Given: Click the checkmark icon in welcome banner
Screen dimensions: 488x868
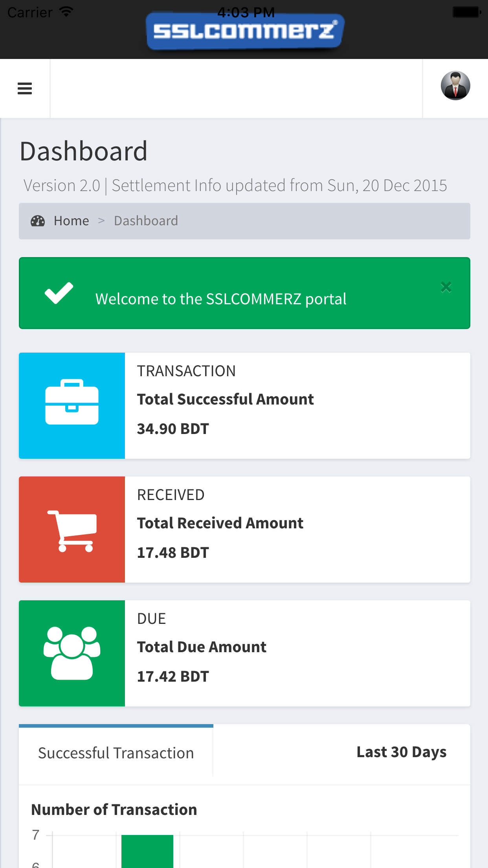Looking at the screenshot, I should tap(59, 293).
